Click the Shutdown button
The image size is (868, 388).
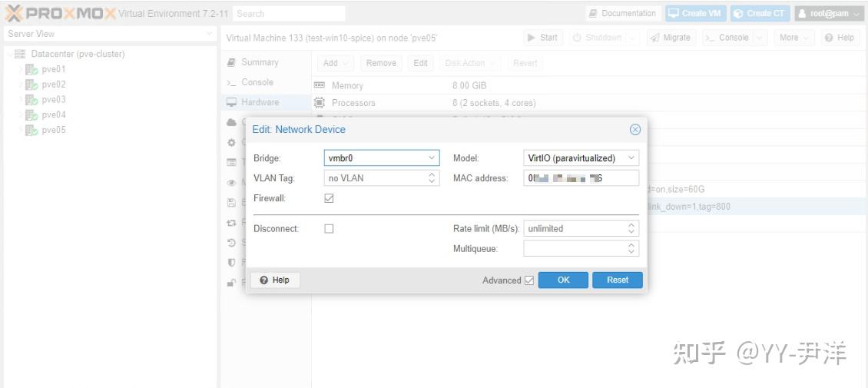598,38
